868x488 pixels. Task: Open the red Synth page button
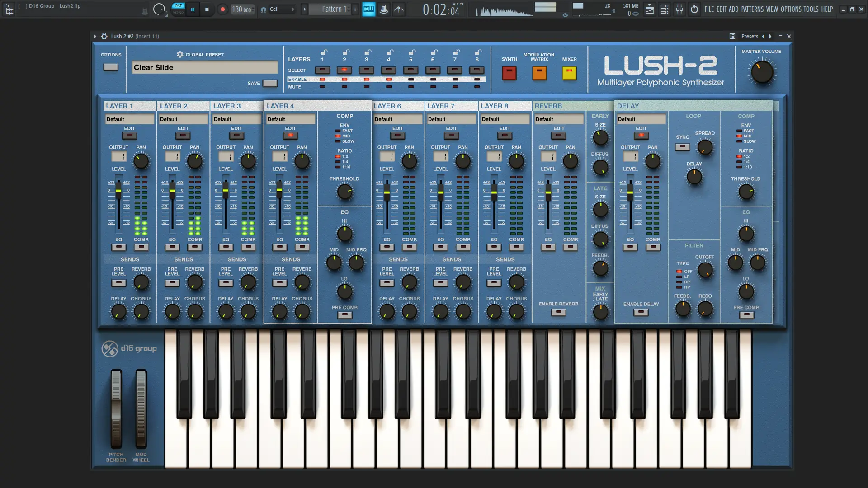509,73
